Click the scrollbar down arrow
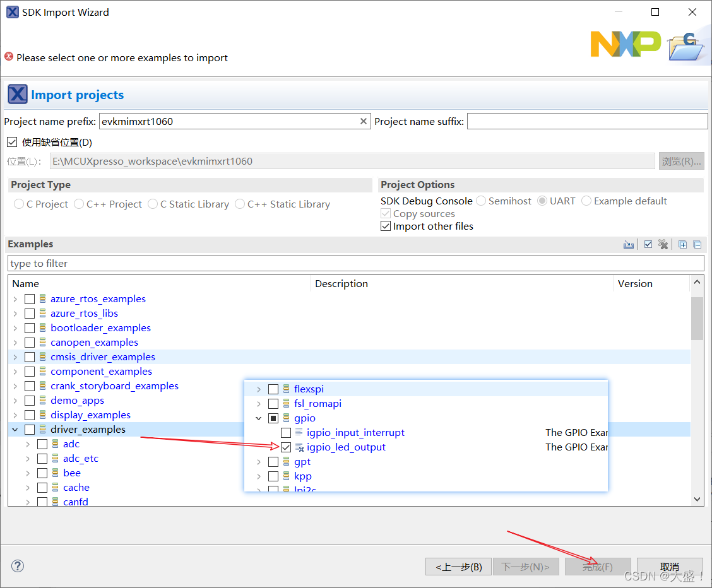712x588 pixels. point(697,499)
